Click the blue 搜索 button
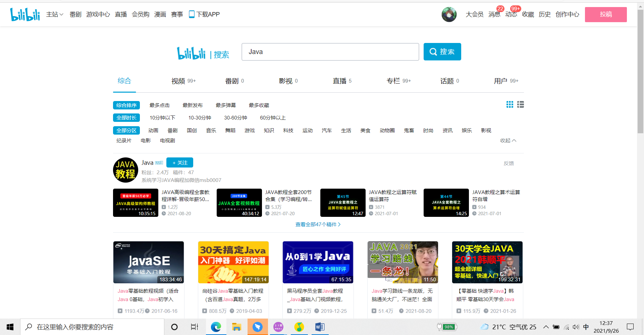The height and width of the screenshot is (335, 644). tap(442, 52)
